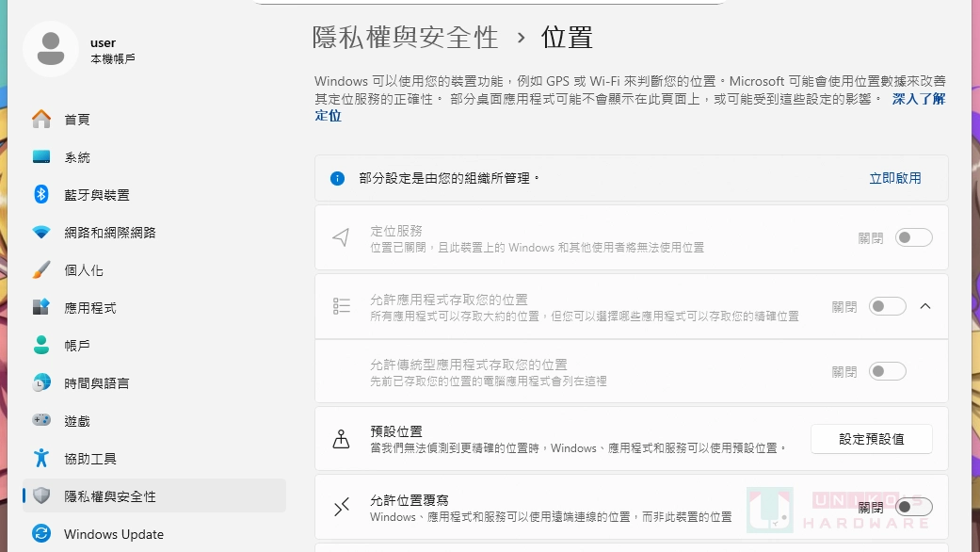The image size is (980, 552).
Task: Click the 本機帳戶 label
Action: (113, 58)
